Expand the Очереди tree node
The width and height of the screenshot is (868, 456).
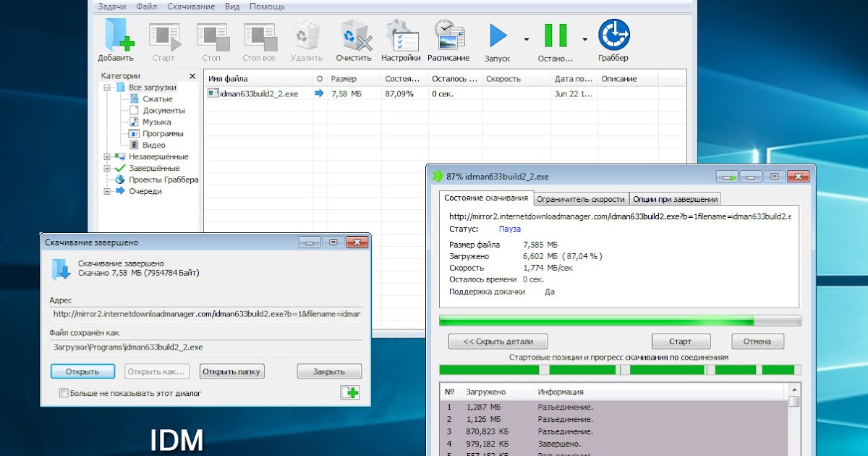107,192
